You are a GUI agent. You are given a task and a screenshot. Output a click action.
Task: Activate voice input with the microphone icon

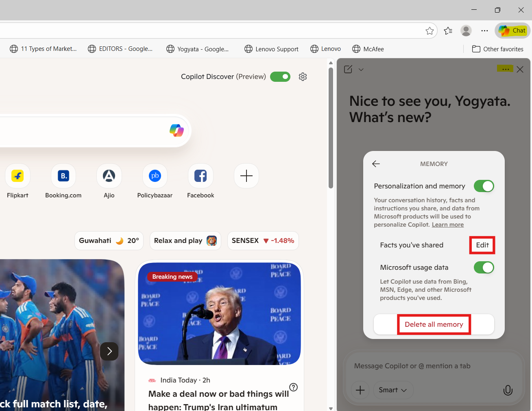tap(508, 390)
